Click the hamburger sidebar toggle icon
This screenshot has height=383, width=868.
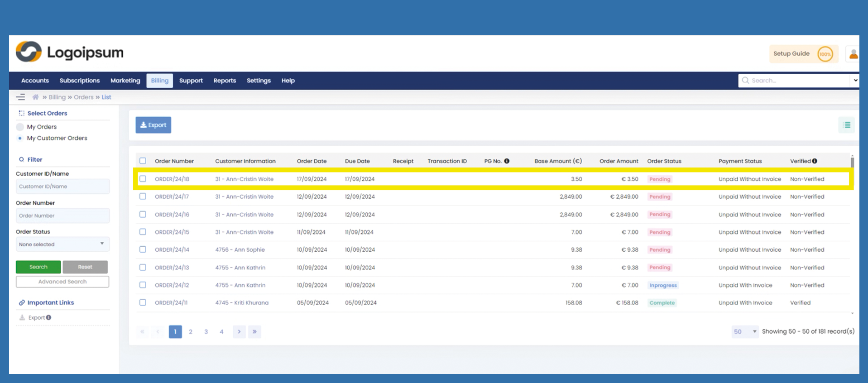(20, 97)
